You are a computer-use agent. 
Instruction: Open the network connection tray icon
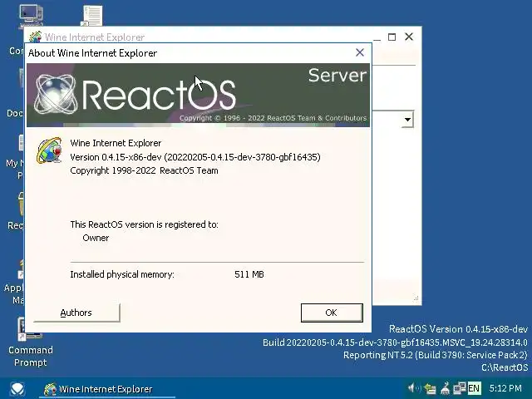(x=460, y=388)
